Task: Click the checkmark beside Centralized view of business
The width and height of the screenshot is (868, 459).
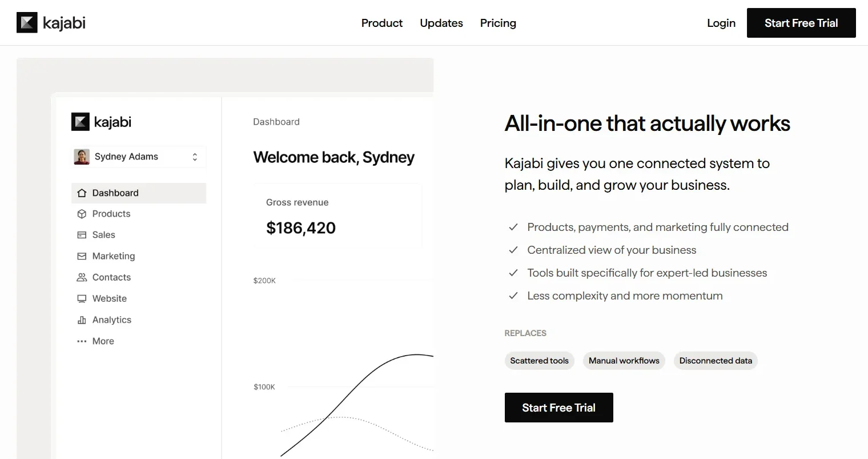Action: click(x=513, y=250)
